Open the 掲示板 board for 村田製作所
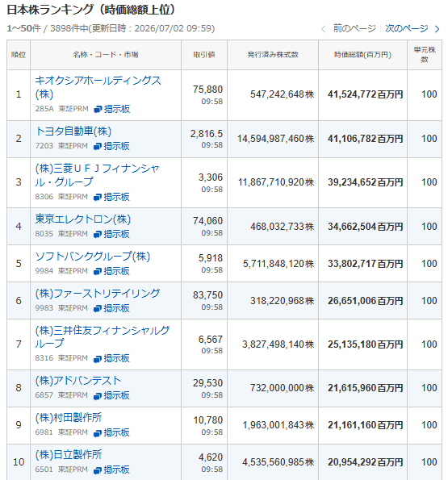 [111, 432]
